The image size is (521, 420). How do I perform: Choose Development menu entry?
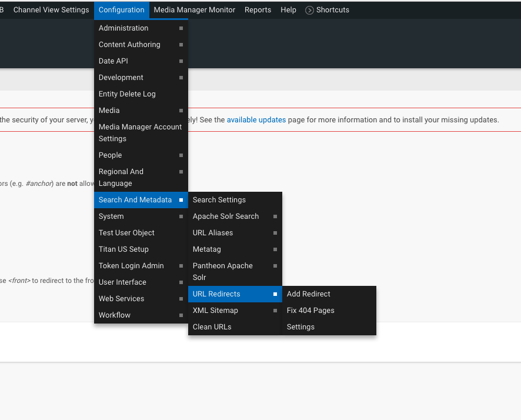(141, 78)
